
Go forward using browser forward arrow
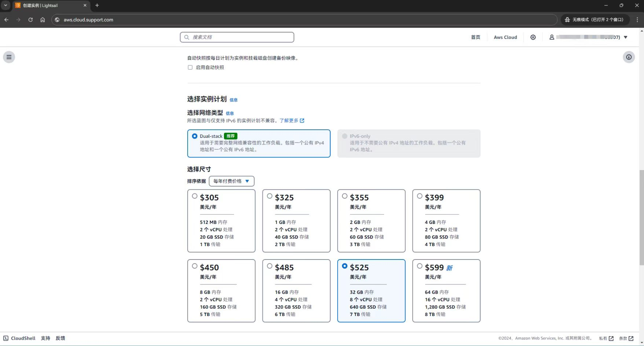coord(18,20)
